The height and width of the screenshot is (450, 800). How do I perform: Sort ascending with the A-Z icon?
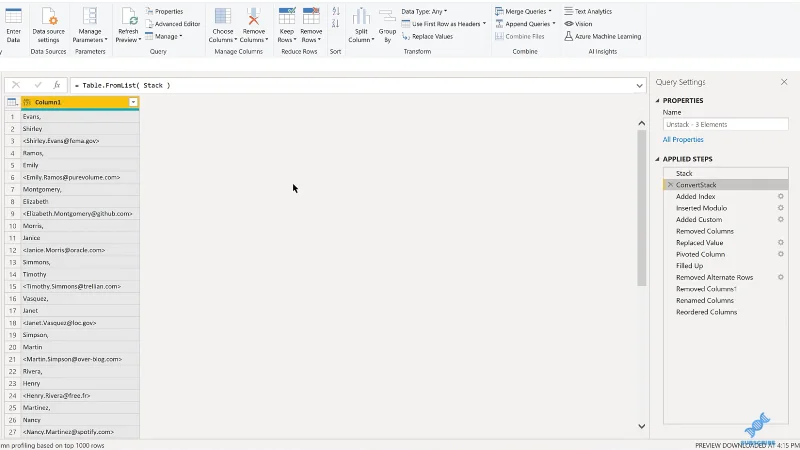tap(336, 11)
